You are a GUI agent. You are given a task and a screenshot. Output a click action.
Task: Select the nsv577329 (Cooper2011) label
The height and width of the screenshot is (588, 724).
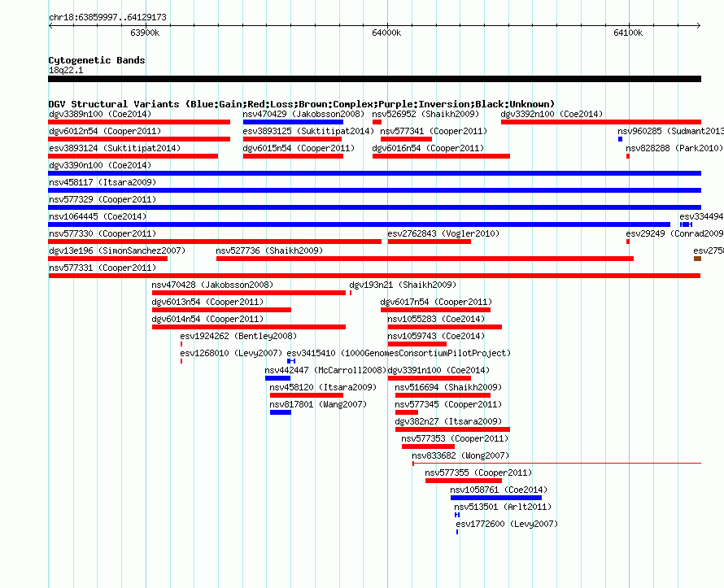pos(102,199)
